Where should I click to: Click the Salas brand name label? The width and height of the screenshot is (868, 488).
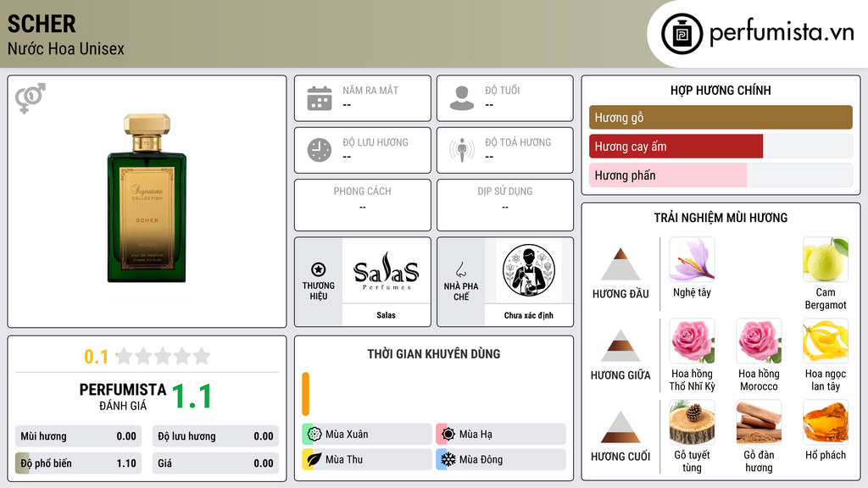(386, 315)
